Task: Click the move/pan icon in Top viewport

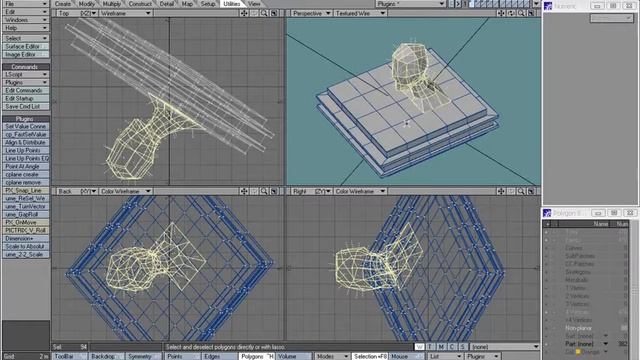Action: tap(244, 13)
